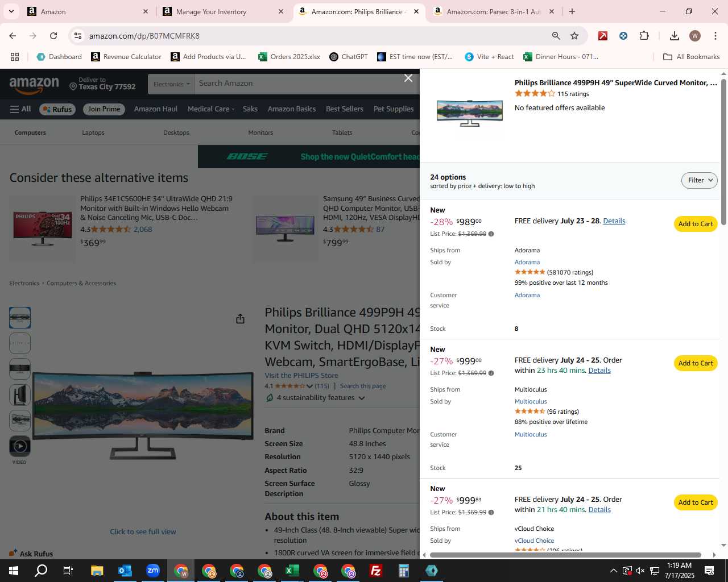Open the All Bookmarks folder

tap(692, 57)
